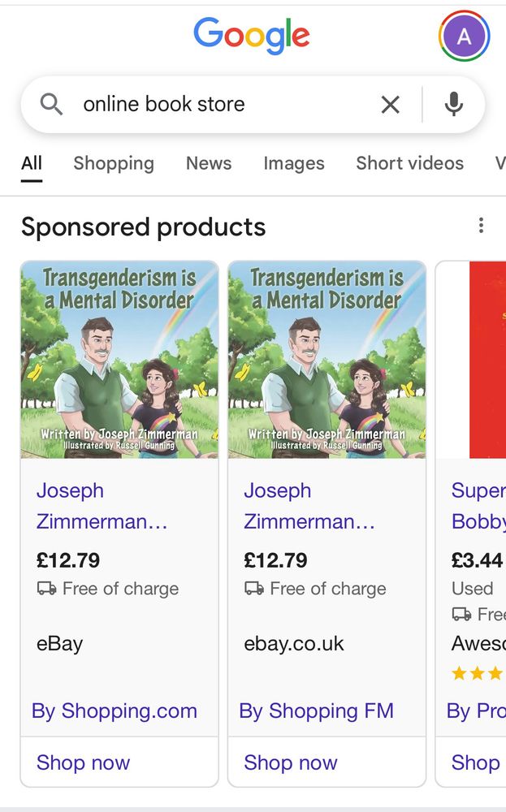Clear the search query with the X
The width and height of the screenshot is (506, 812).
tap(390, 105)
